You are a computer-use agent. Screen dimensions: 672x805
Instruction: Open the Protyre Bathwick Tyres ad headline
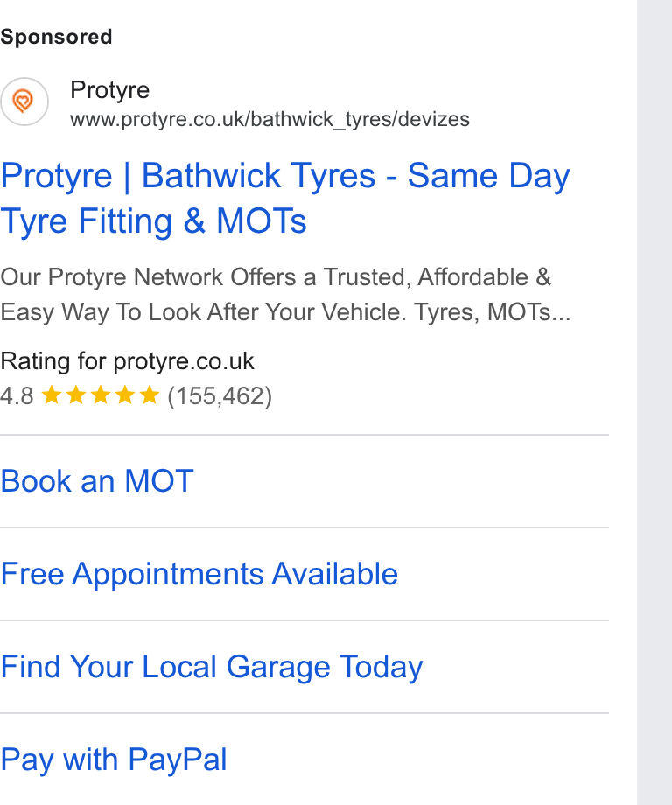285,198
